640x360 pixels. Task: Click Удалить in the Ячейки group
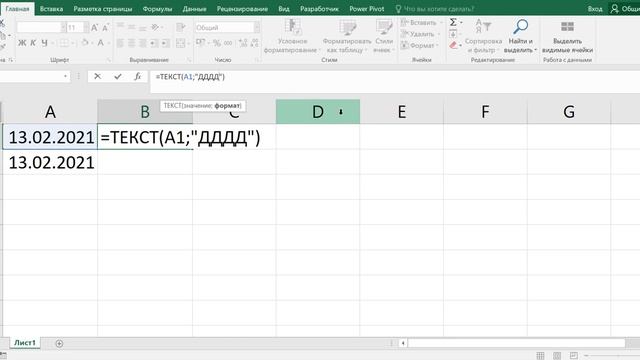(x=419, y=34)
